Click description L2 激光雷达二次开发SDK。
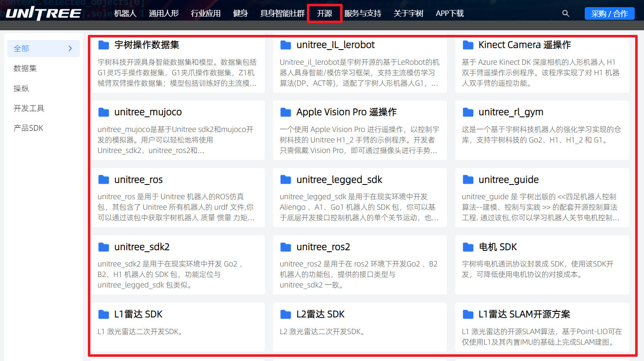The image size is (644, 361). pyautogui.click(x=324, y=332)
